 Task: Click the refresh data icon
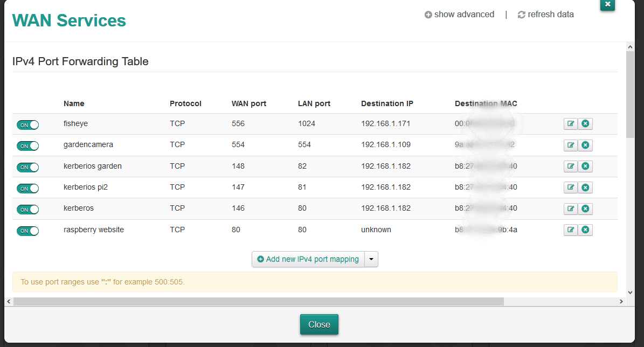521,15
